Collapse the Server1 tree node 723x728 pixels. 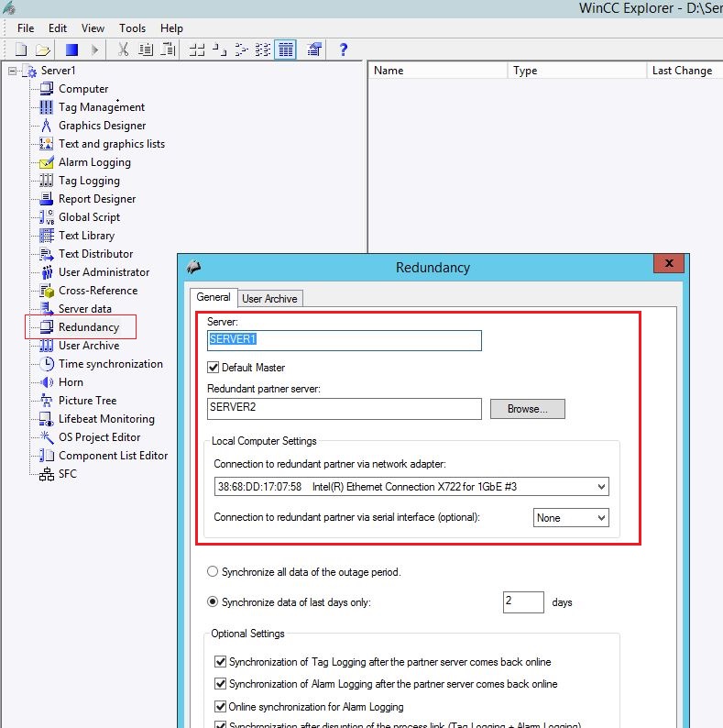tap(12, 71)
